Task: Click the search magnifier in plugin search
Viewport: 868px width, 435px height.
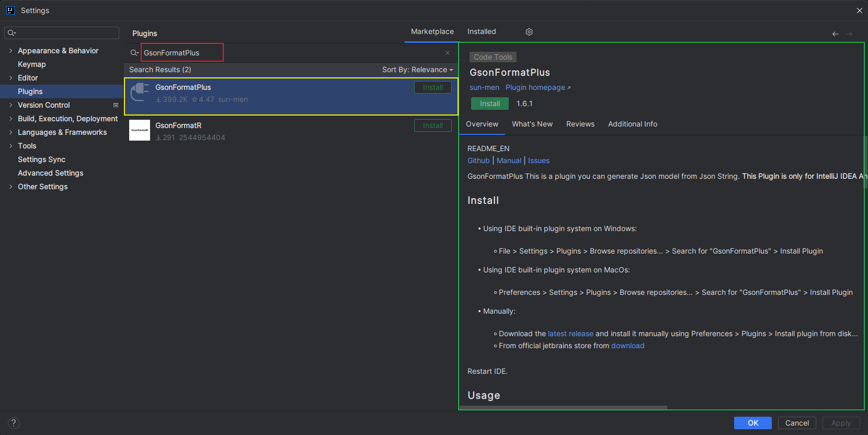Action: pyautogui.click(x=134, y=53)
